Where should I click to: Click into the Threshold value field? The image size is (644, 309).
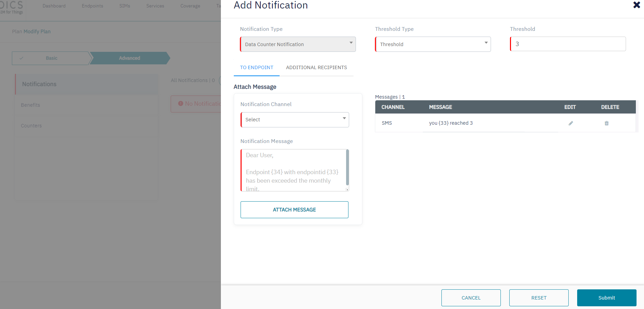click(x=568, y=44)
